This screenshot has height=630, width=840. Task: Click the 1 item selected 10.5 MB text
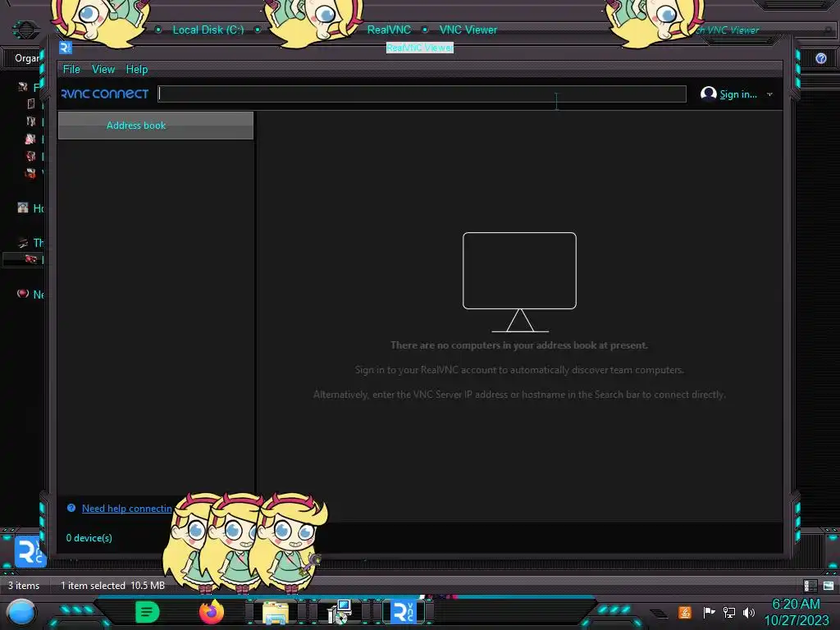pos(112,586)
